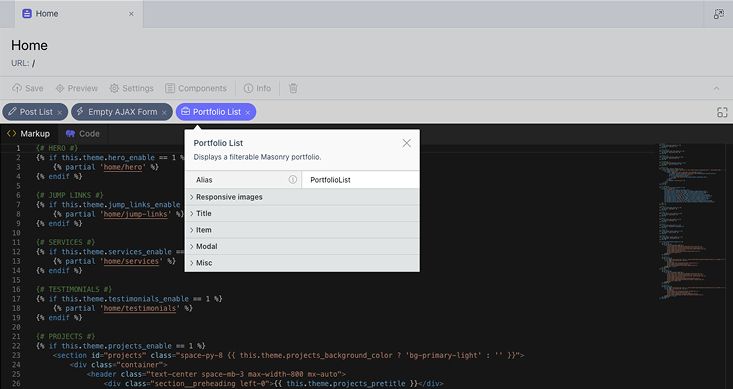Expand the Modal section

302,246
